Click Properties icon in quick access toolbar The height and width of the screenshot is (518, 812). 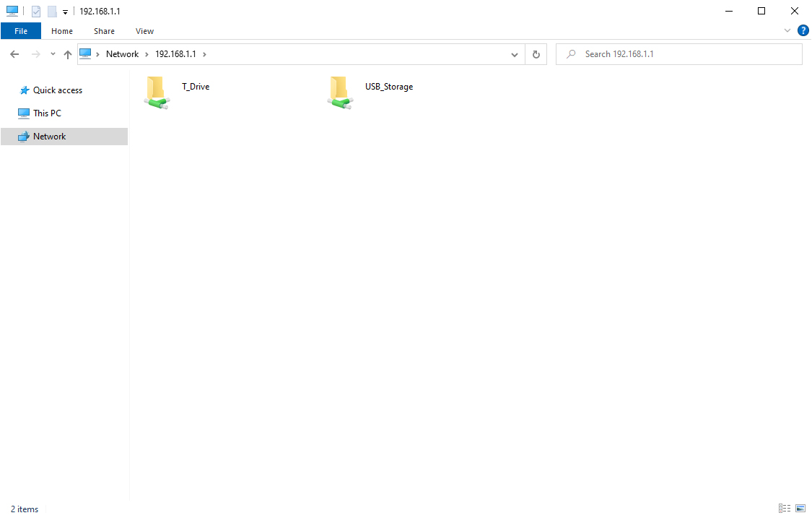click(36, 12)
